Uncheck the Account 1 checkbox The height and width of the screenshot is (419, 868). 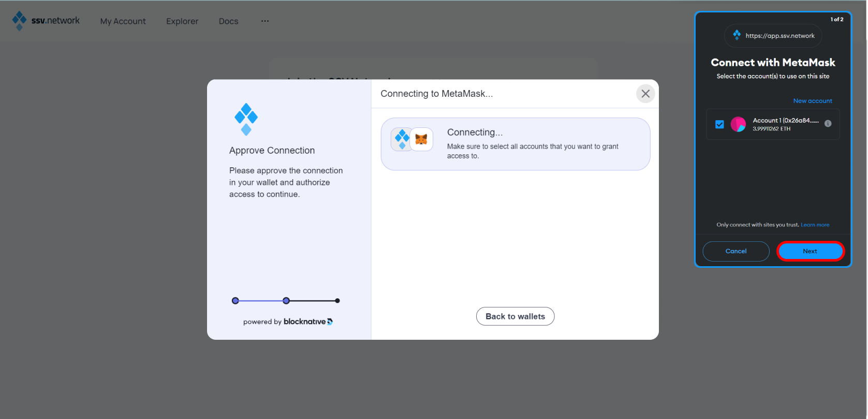click(x=719, y=124)
